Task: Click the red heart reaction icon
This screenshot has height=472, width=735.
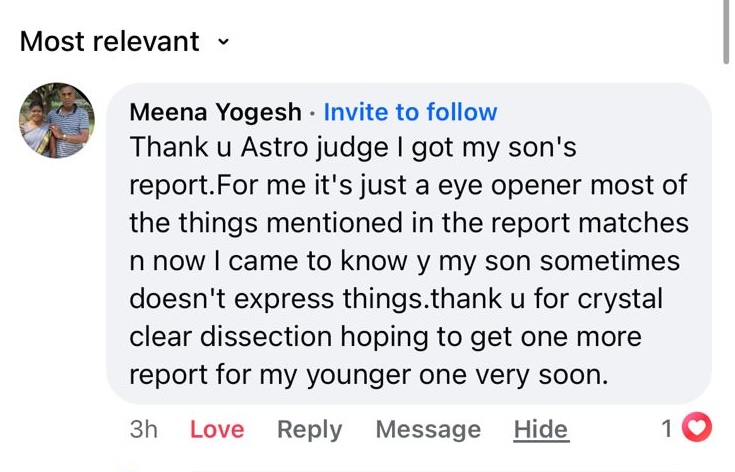Action: pos(696,429)
